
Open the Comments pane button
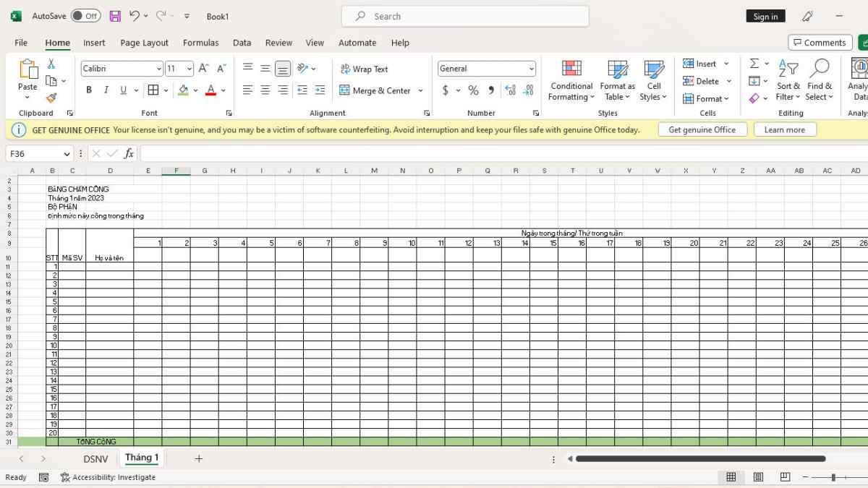coord(820,43)
